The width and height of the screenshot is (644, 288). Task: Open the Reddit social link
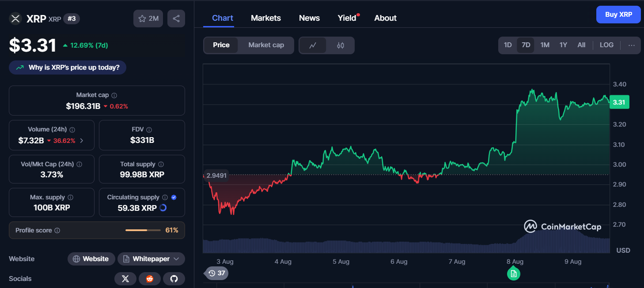coord(150,279)
